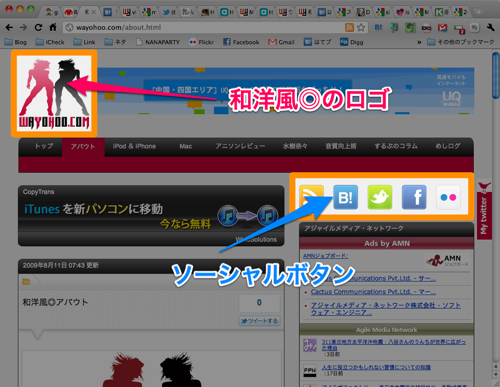Open the 人生に役立つ 習慣 article link
Viewport: 500px width, 387px height.
[x=376, y=367]
